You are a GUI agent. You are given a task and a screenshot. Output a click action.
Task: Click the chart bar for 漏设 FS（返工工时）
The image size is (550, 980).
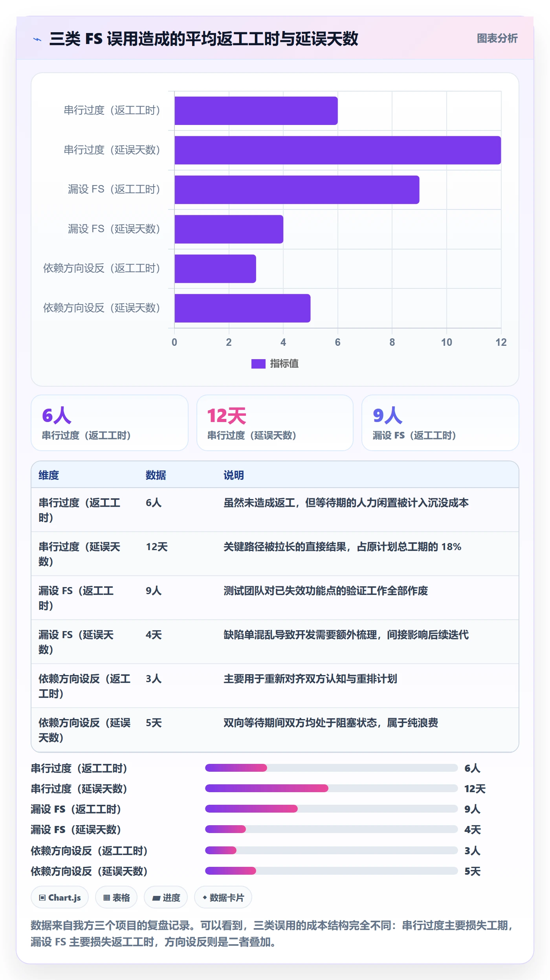297,190
